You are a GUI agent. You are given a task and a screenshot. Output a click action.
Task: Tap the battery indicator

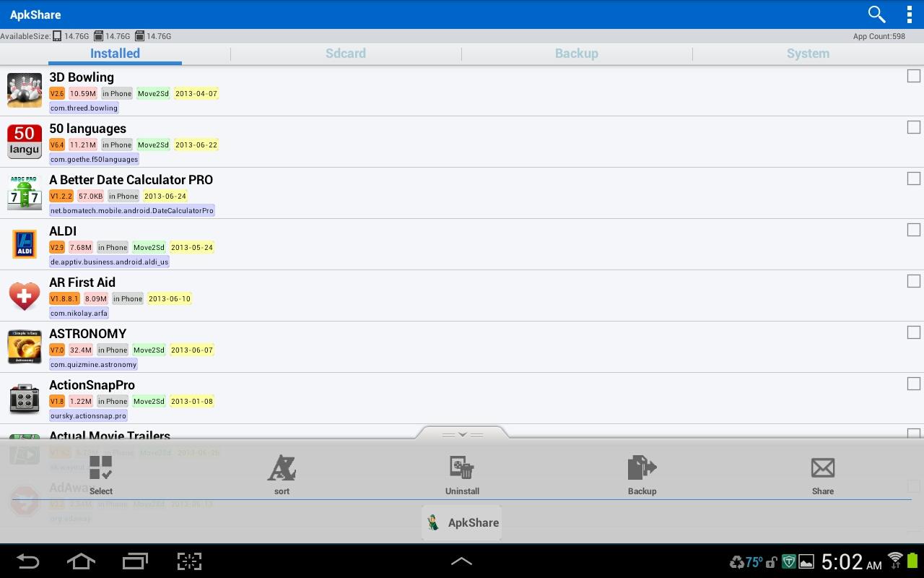click(912, 561)
